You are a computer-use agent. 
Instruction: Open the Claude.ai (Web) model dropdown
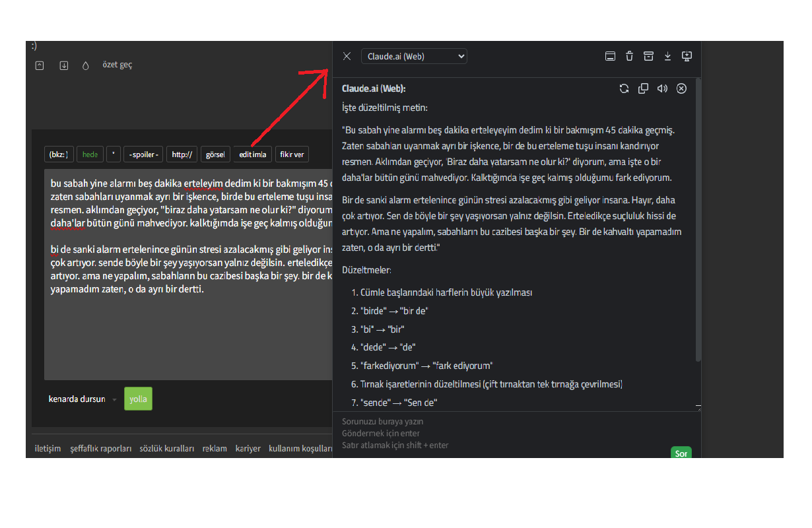(414, 56)
